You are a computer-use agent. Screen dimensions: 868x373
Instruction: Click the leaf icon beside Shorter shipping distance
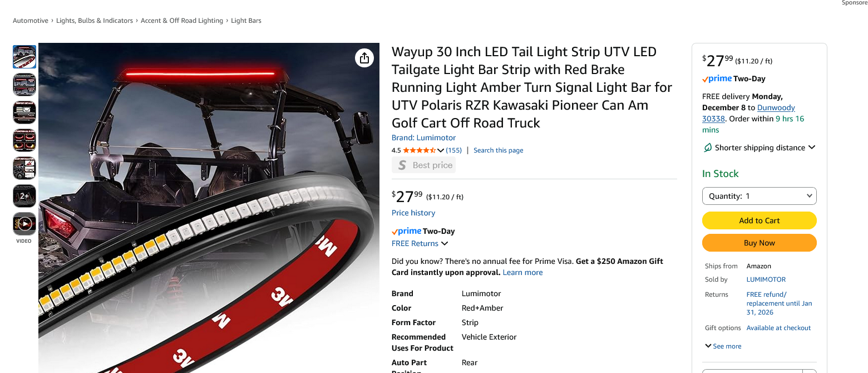[707, 148]
